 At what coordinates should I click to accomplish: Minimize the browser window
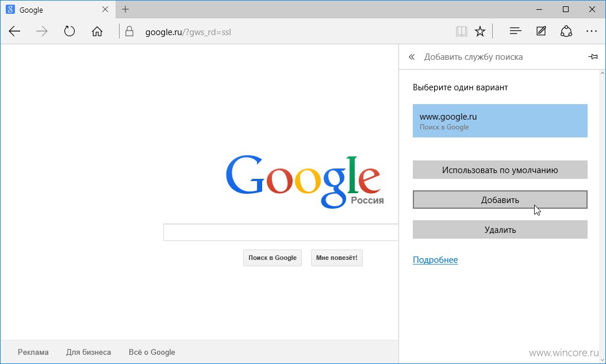pos(539,9)
